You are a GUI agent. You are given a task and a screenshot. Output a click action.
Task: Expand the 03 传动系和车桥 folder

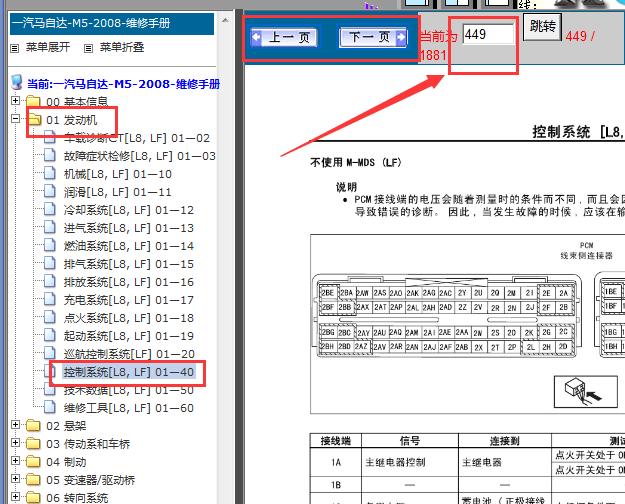click(16, 442)
